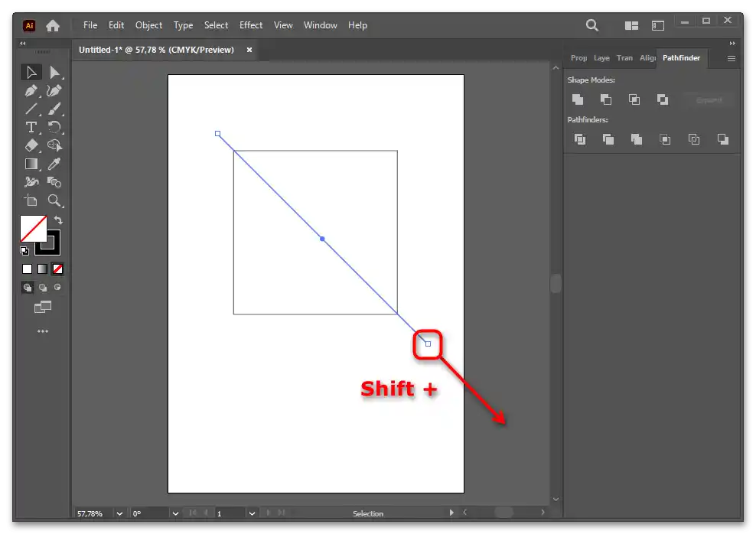
Task: Click the Minus Front shape mode icon
Action: pos(606,99)
